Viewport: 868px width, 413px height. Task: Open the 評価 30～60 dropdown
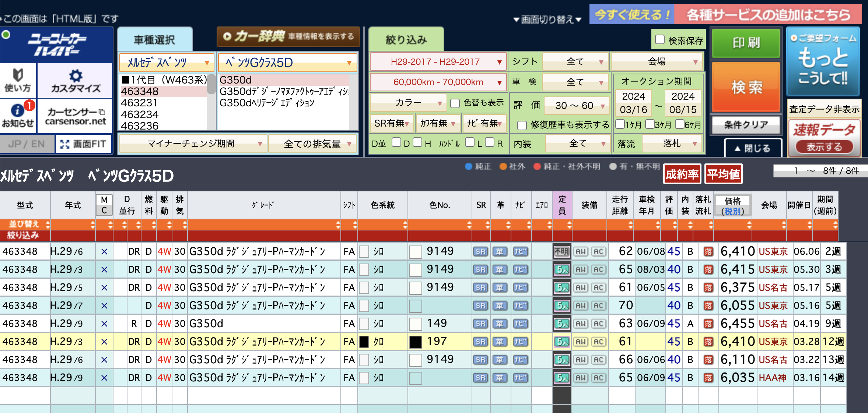coord(577,106)
